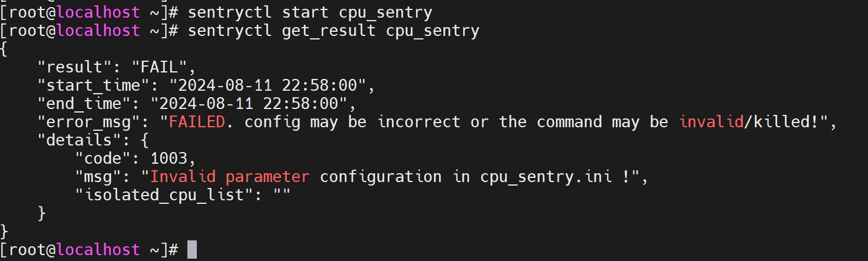Click the final closing curly brace of the output
Screen dimensions: 868x261
pyautogui.click(x=5, y=232)
